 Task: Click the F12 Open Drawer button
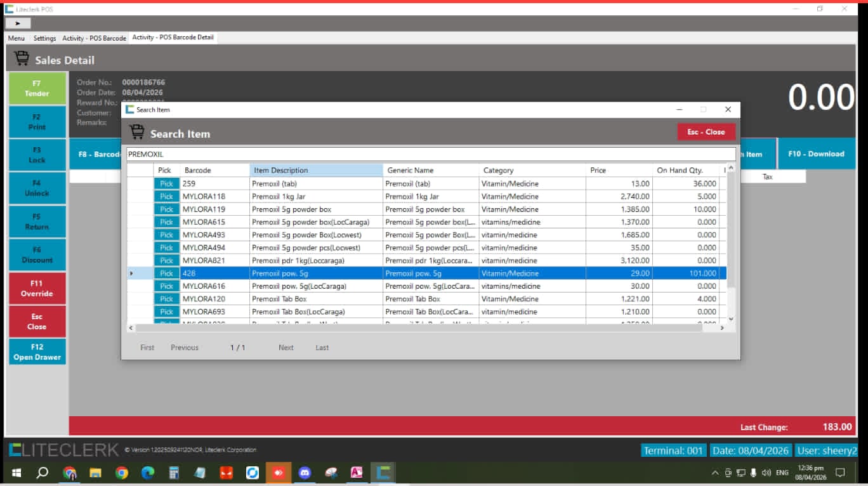pos(37,352)
